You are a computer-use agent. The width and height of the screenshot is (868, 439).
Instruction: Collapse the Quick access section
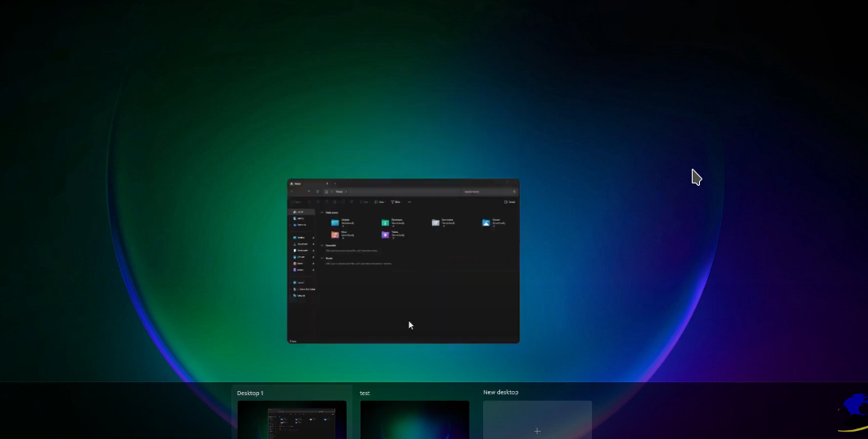(x=322, y=213)
